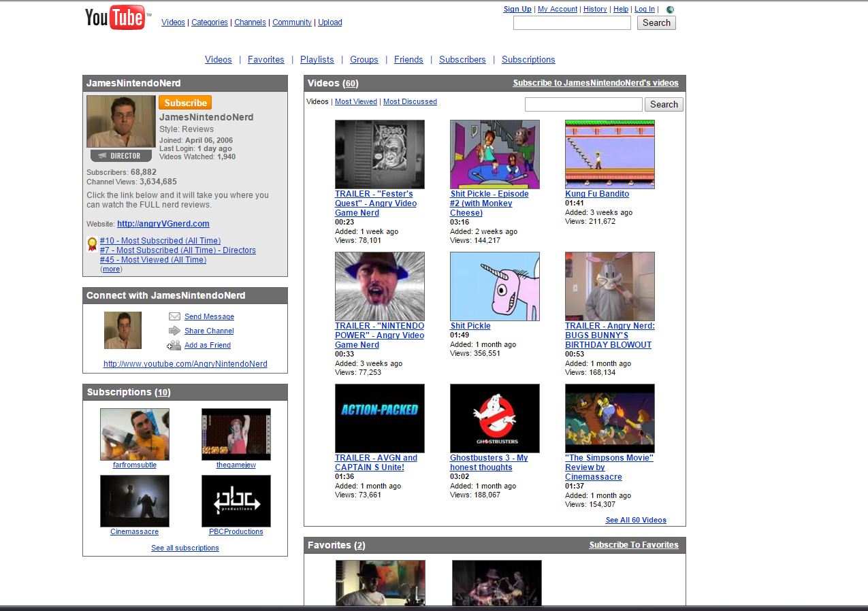Image resolution: width=868 pixels, height=611 pixels.
Task: Open the Categories menu link
Action: 210,22
